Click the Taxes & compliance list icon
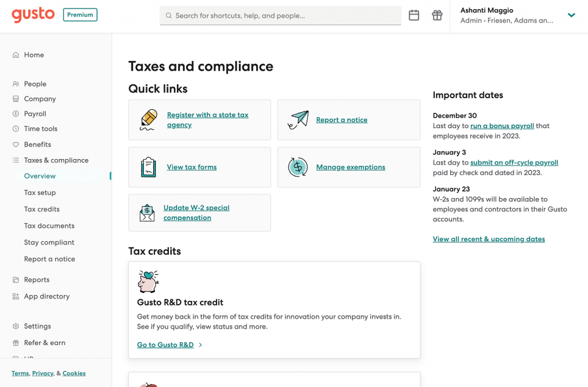The height and width of the screenshot is (387, 588). (x=16, y=161)
